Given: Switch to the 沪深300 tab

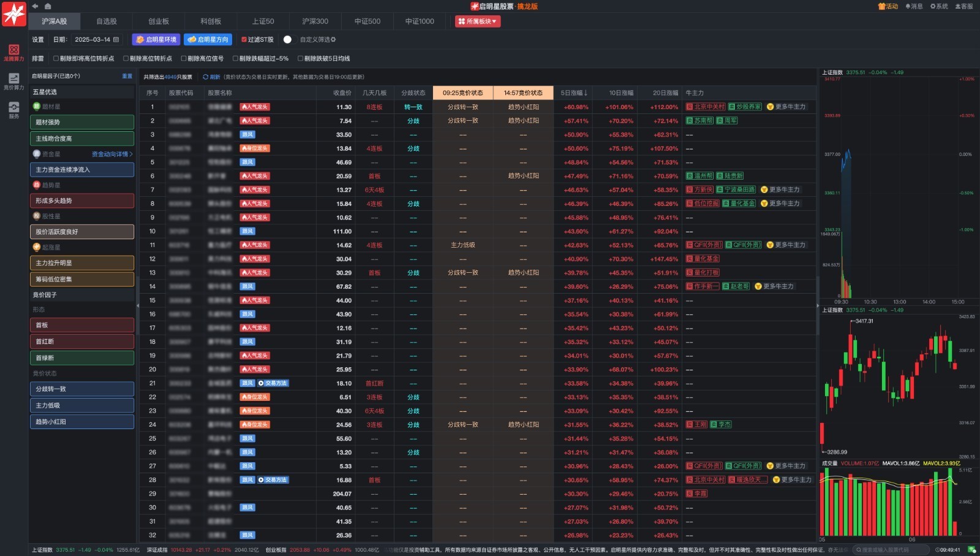Looking at the screenshot, I should click(x=315, y=21).
